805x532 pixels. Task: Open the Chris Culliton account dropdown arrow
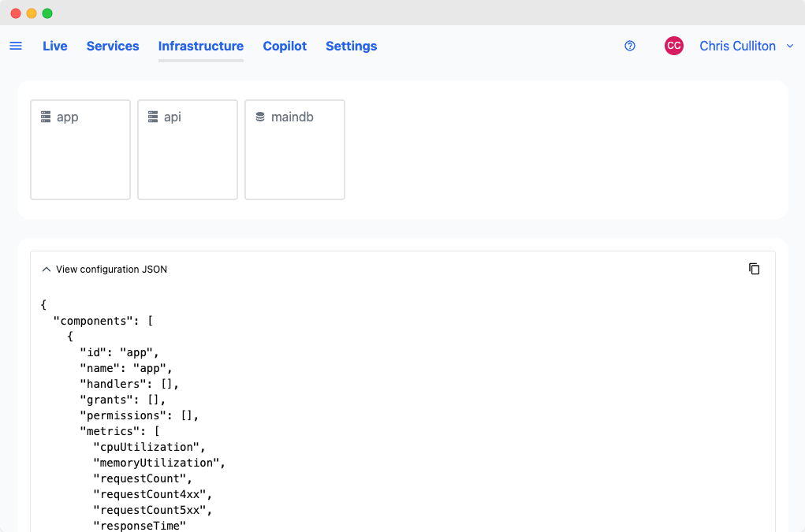pos(790,47)
